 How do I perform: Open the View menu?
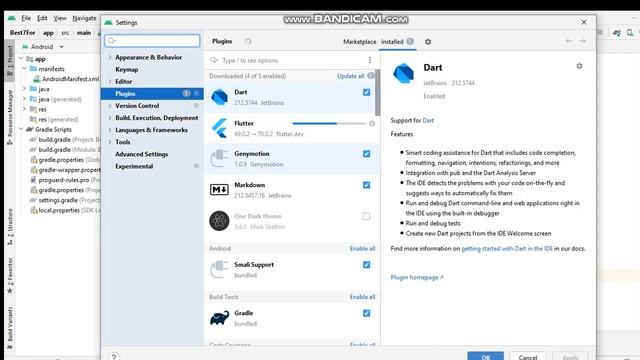pyautogui.click(x=60, y=18)
